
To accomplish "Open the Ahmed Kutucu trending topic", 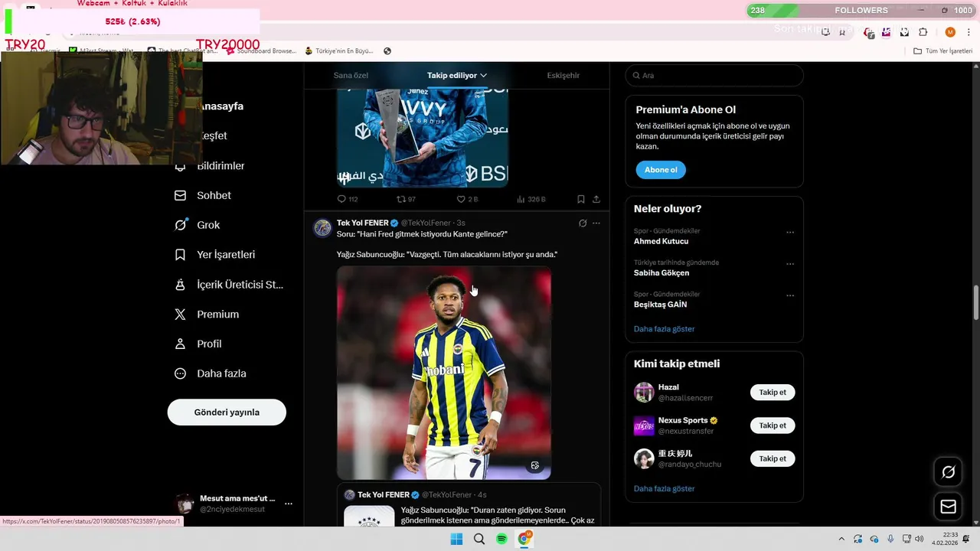I will (661, 241).
